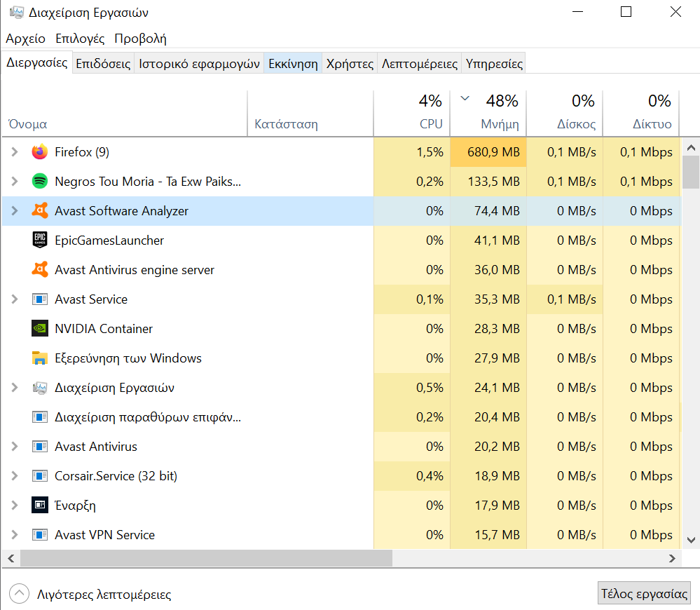Sort by the Δίσκος column header
This screenshot has height=610, width=700.
pyautogui.click(x=565, y=114)
